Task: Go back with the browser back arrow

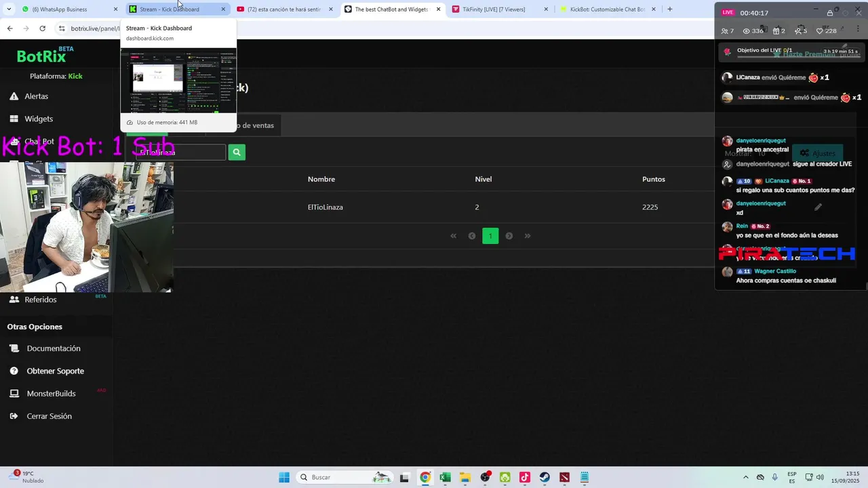Action: pos(9,28)
